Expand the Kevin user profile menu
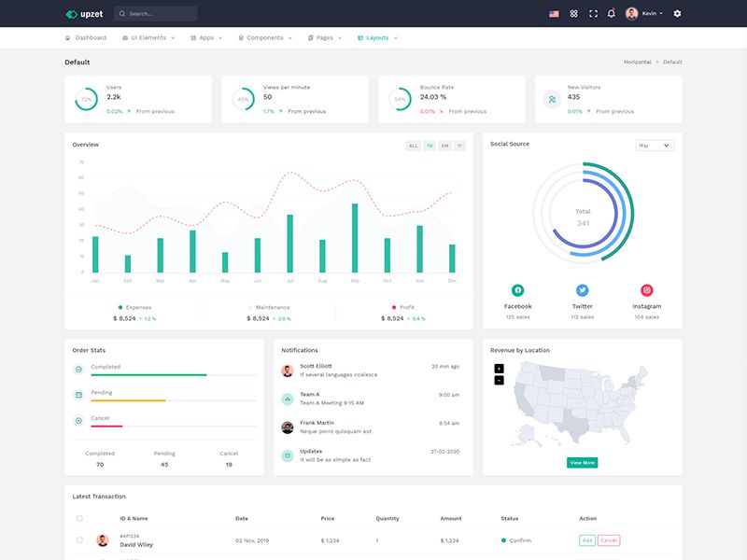The width and height of the screenshot is (747, 560). 644,13
